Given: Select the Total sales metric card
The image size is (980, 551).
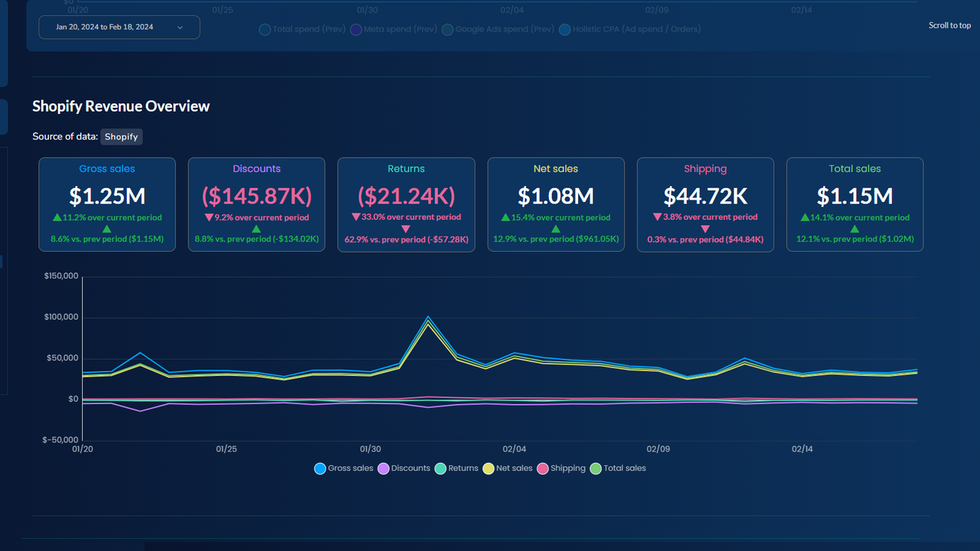Looking at the screenshot, I should (854, 204).
